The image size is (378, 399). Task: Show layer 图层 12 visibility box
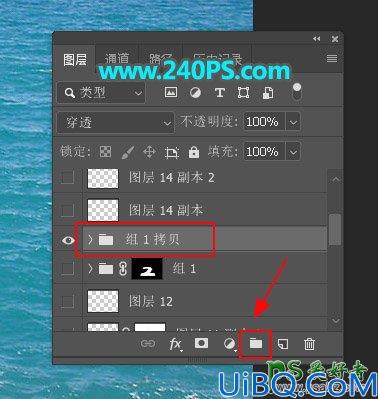(x=68, y=301)
